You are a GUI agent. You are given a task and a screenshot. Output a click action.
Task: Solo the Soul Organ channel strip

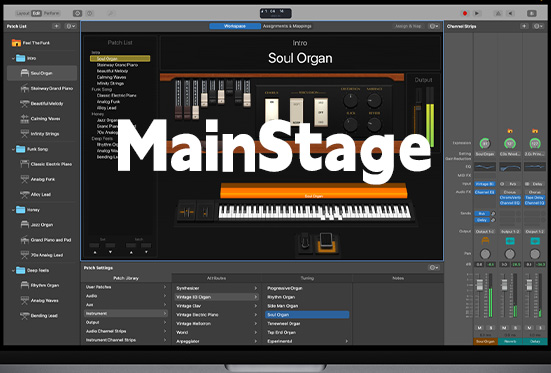coord(491,328)
